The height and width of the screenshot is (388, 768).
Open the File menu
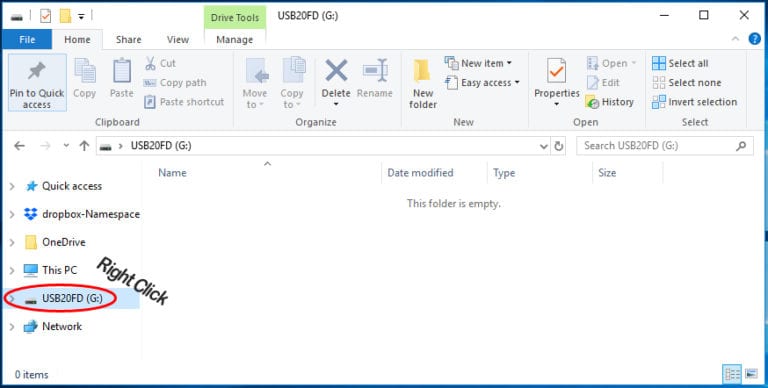click(27, 40)
